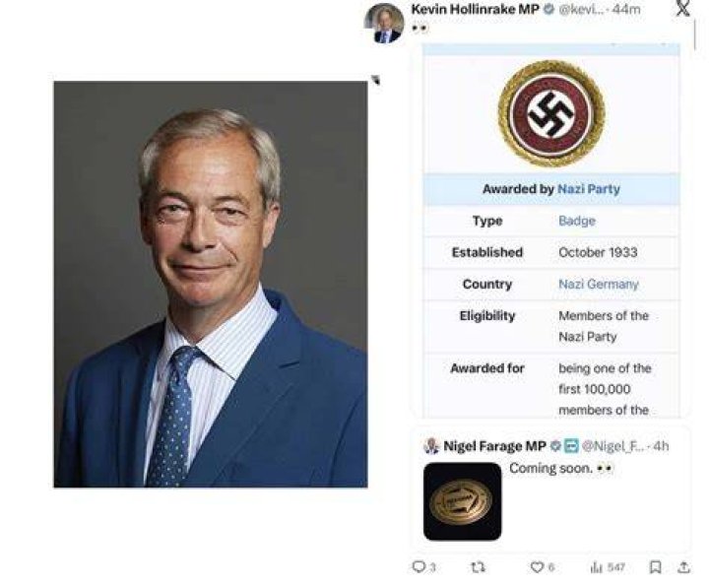Click the share upload icon

684,566
